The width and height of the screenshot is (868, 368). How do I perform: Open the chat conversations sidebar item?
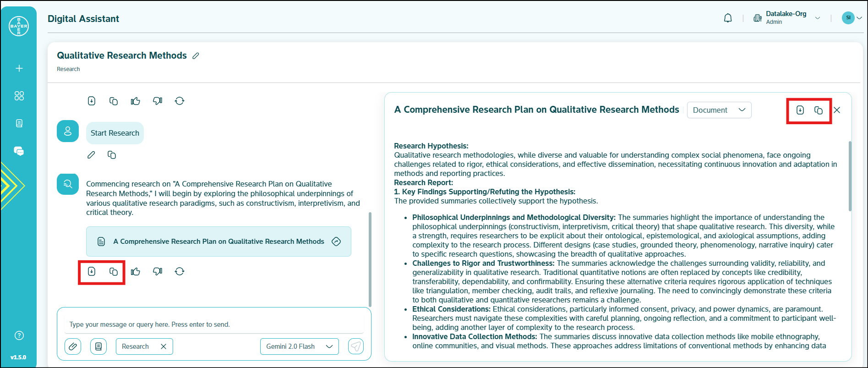pos(19,151)
